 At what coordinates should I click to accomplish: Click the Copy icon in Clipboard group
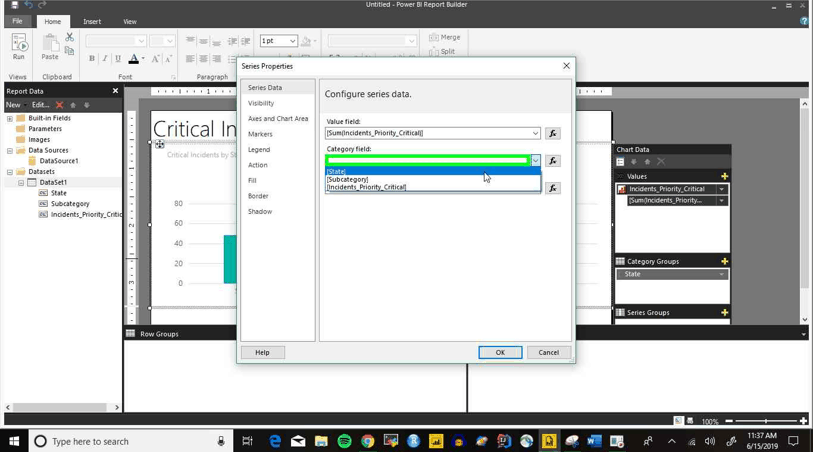pos(70,51)
